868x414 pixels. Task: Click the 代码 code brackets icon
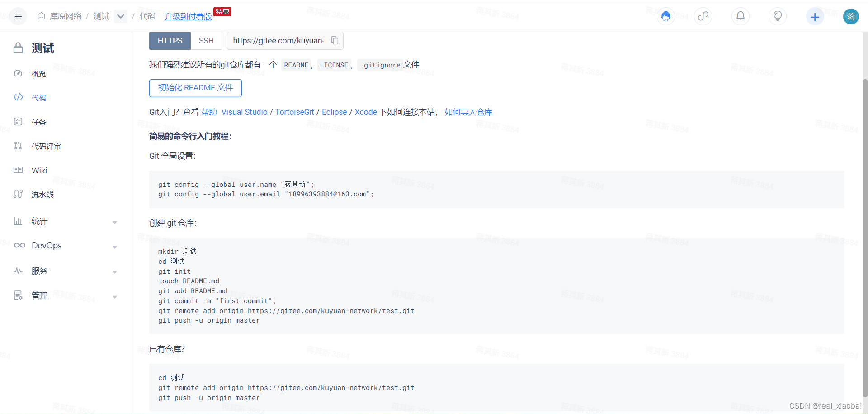(18, 97)
